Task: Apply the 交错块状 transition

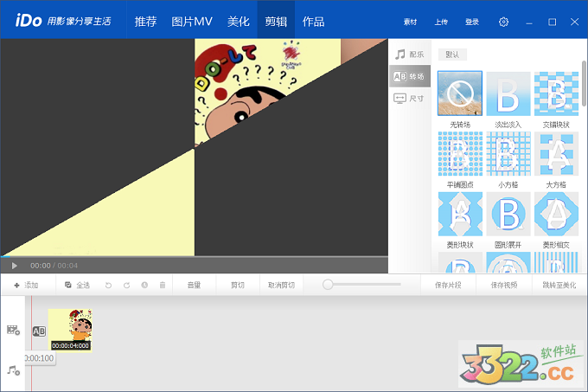Action: 556,93
